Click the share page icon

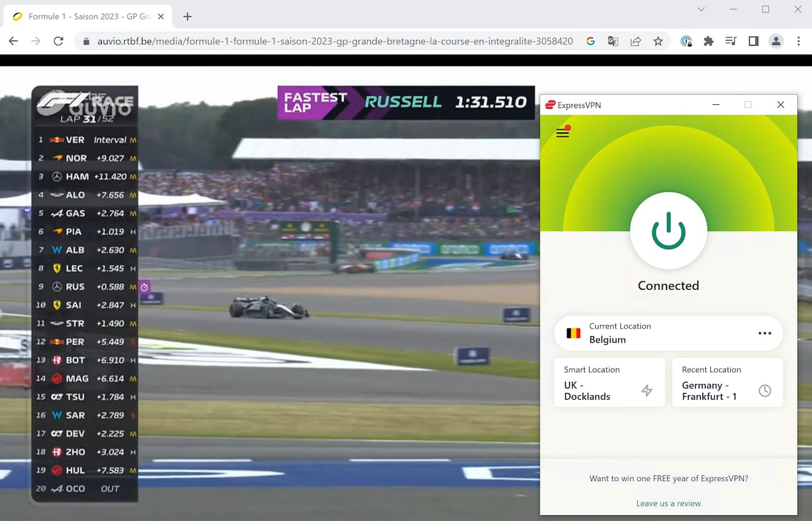coord(635,41)
